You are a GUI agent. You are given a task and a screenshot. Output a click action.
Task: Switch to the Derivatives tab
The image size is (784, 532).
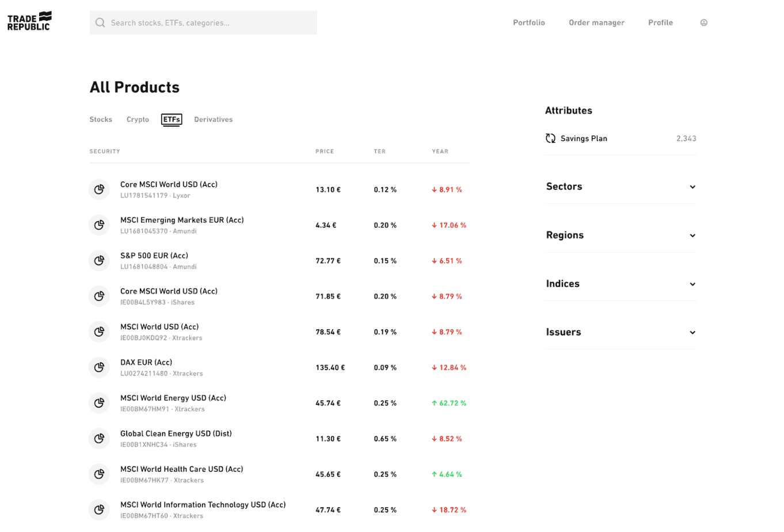214,119
